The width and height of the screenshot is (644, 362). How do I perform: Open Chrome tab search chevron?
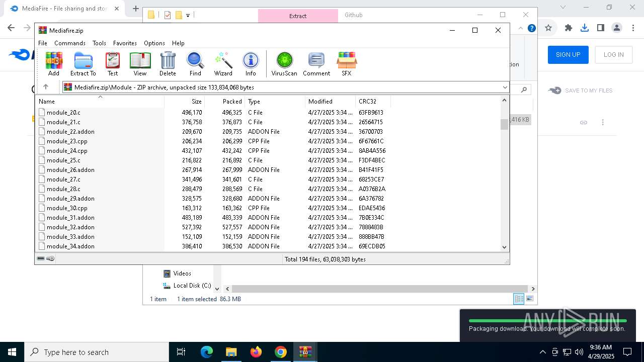(x=563, y=8)
